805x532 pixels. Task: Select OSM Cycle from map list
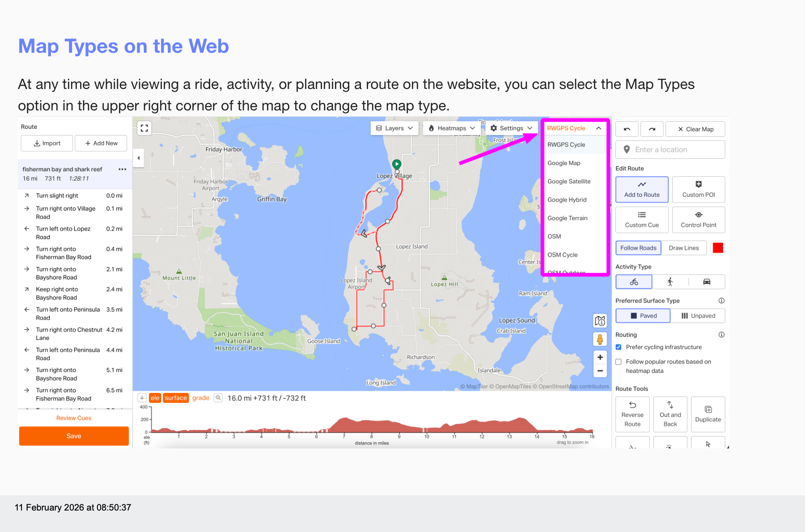click(563, 255)
